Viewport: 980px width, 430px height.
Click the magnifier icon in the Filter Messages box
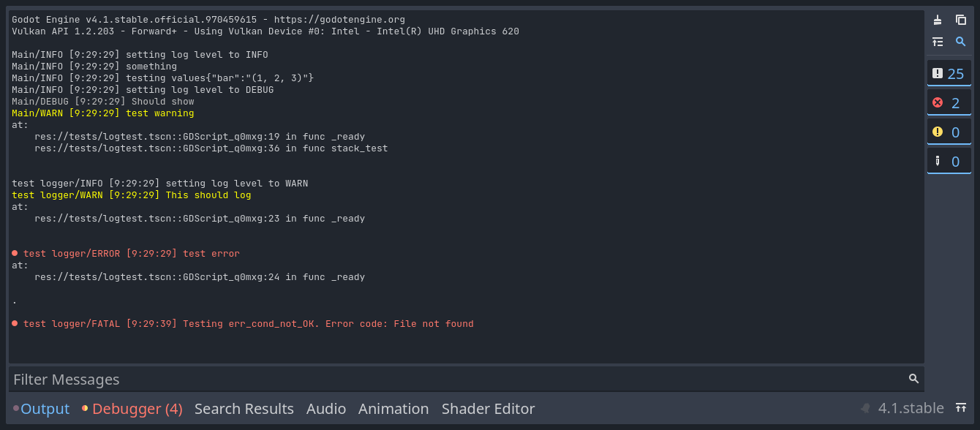913,379
